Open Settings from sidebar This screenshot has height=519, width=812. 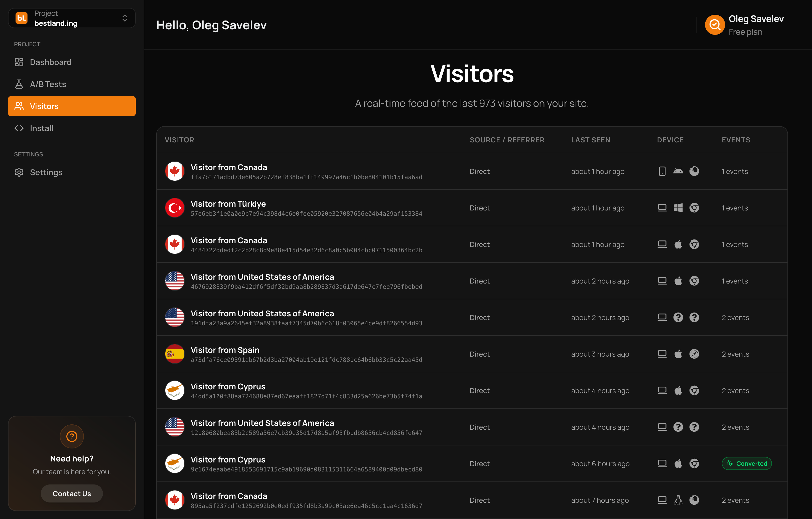coord(46,172)
